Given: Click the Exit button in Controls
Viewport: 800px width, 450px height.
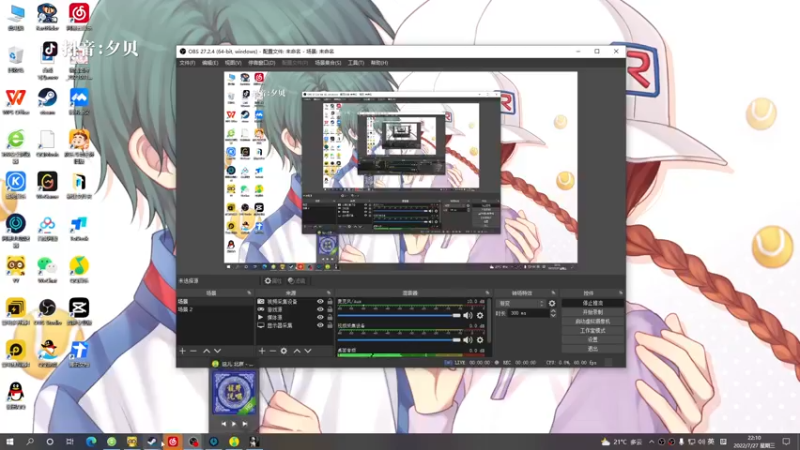Looking at the screenshot, I should coord(592,348).
